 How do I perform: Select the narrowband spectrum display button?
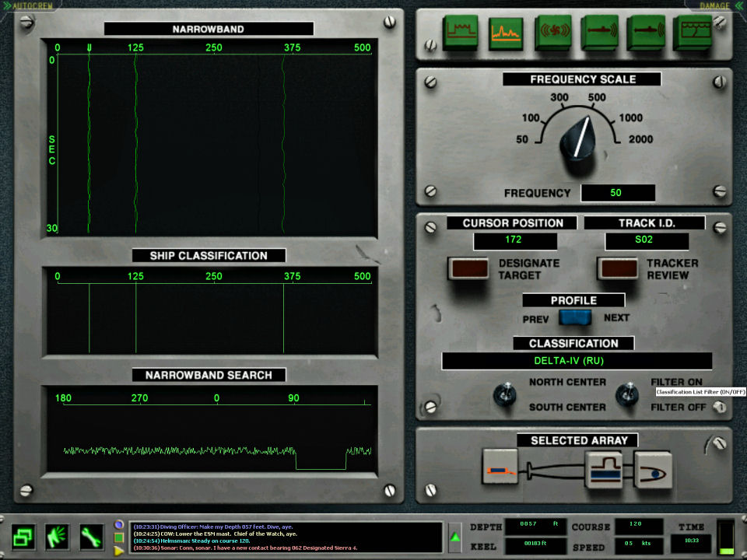[507, 33]
